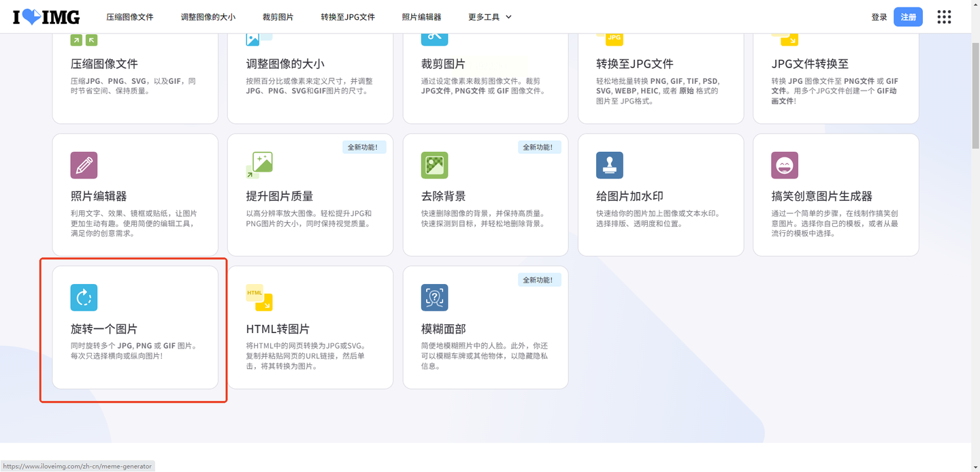The height and width of the screenshot is (472, 980).
Task: Click the page vertical scrollbar
Action: click(x=975, y=95)
